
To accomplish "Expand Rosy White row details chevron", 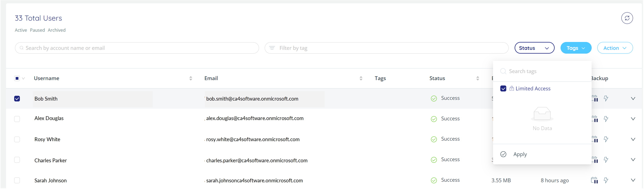I will tap(633, 139).
